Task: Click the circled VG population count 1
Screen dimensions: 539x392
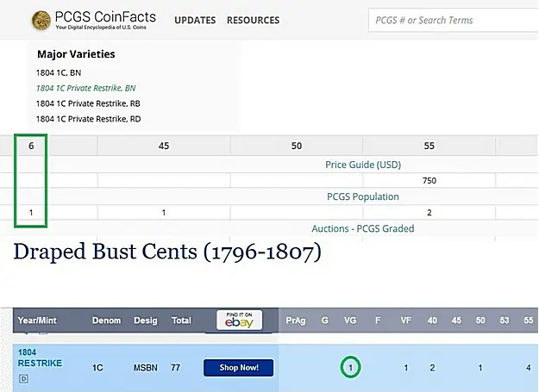Action: [351, 368]
